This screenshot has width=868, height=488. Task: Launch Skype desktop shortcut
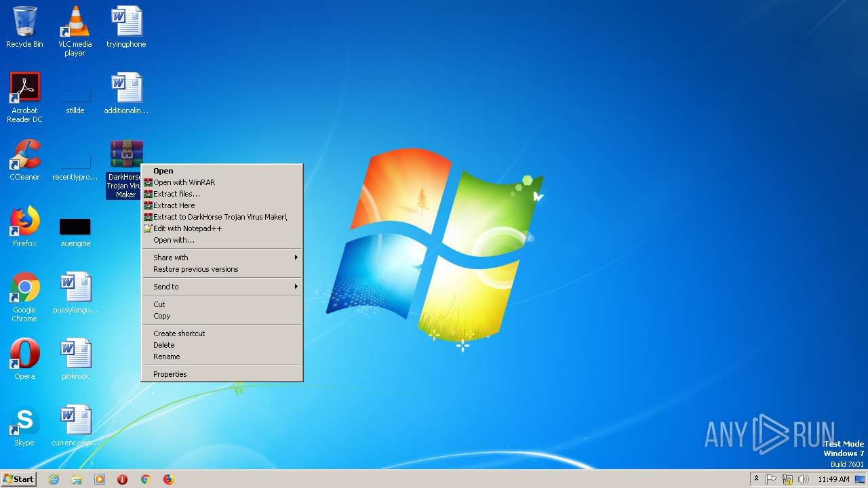24,426
